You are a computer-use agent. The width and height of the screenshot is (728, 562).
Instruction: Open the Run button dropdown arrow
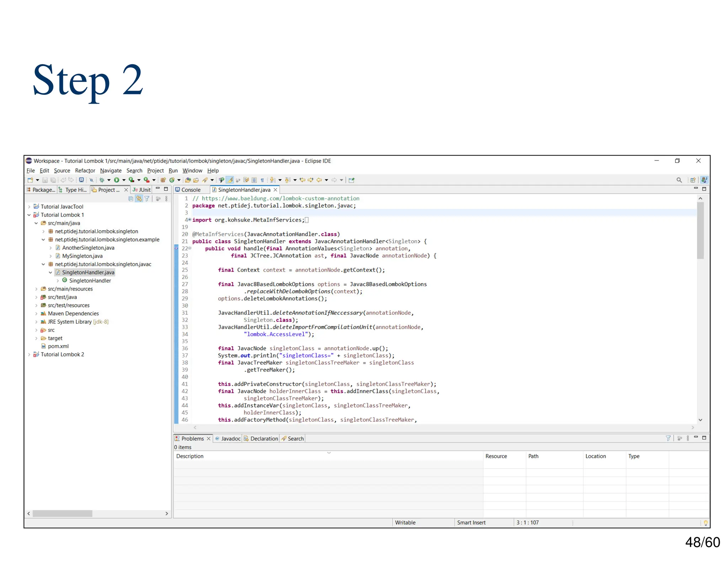click(124, 180)
